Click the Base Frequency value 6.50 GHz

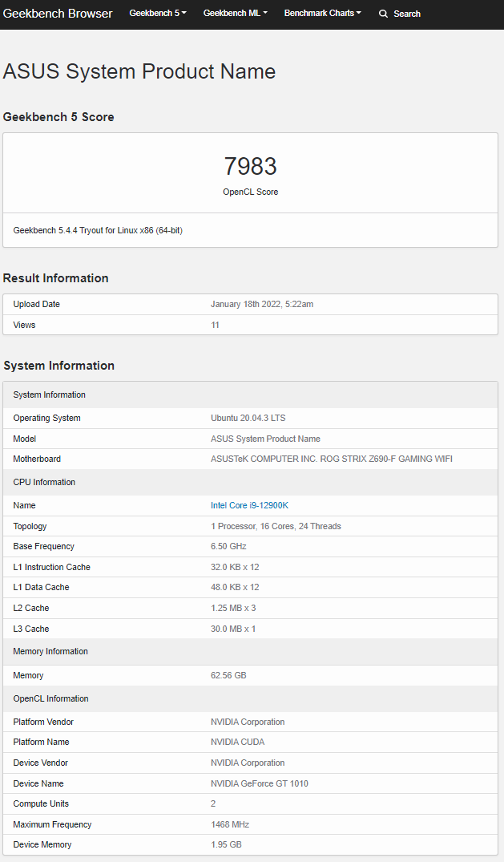click(x=228, y=546)
